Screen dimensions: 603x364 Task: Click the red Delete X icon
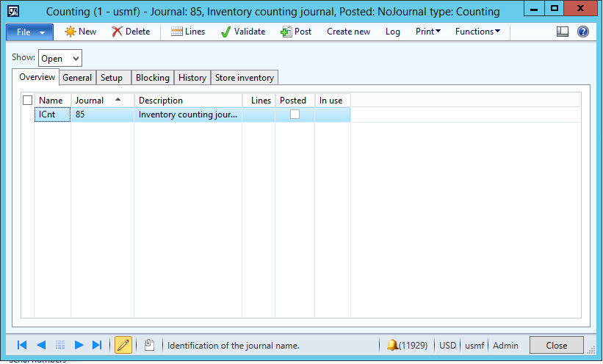coord(118,32)
